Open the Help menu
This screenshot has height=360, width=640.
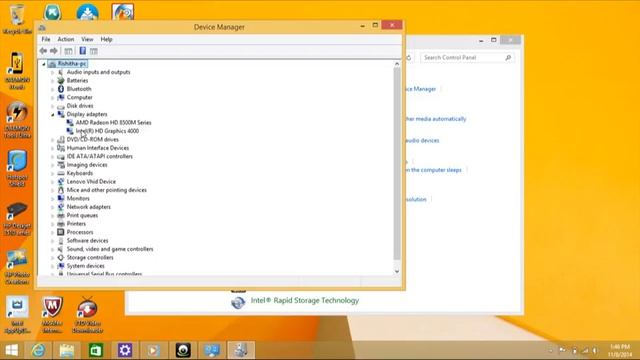[106, 39]
